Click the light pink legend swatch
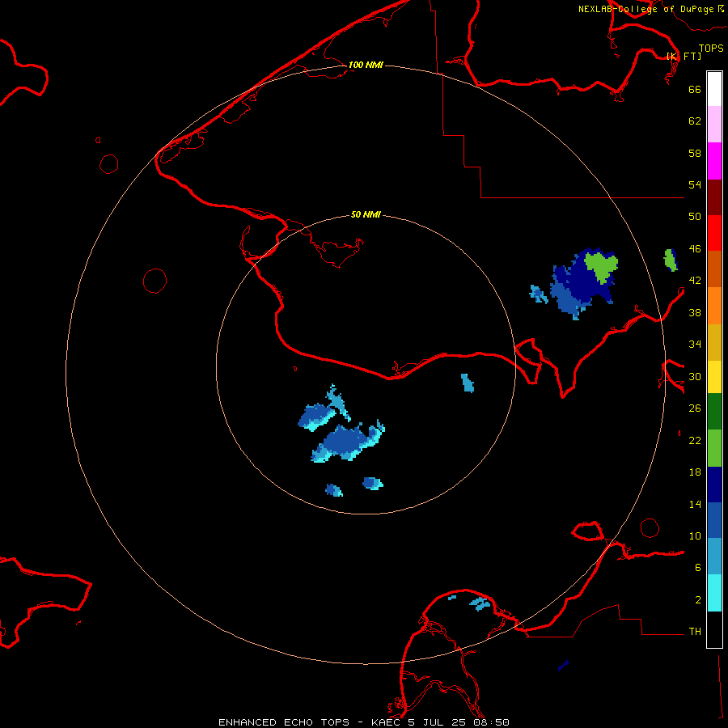Image resolution: width=728 pixels, height=728 pixels. (714, 125)
